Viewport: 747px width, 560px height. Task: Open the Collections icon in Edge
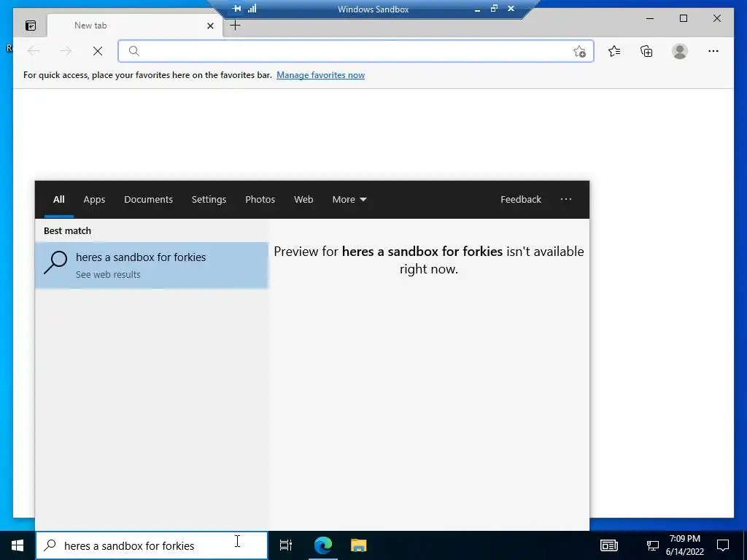646,51
